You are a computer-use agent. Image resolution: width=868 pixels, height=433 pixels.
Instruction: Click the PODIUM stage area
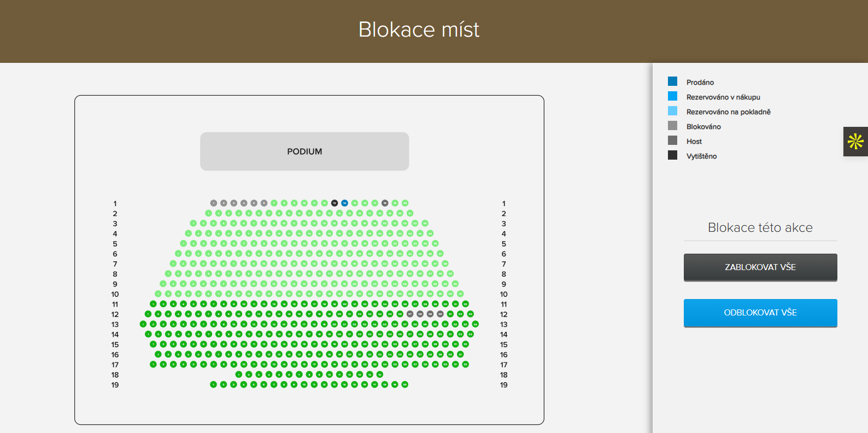[304, 151]
